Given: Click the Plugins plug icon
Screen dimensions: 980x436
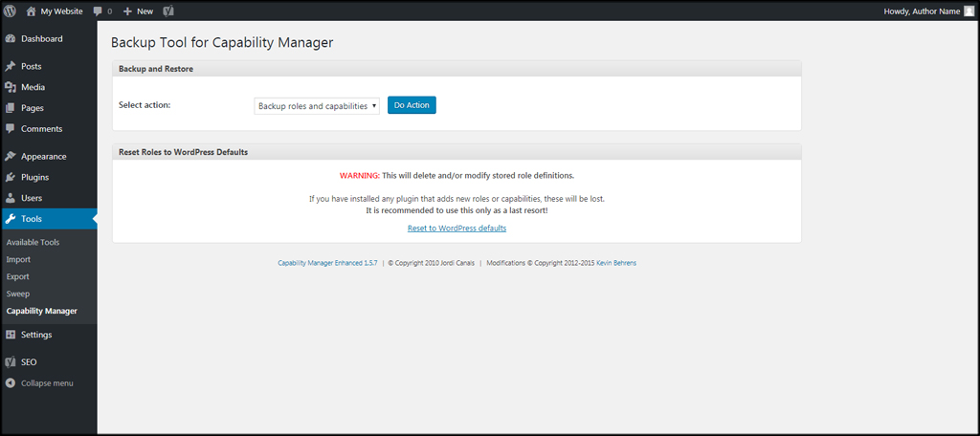Looking at the screenshot, I should 10,177.
